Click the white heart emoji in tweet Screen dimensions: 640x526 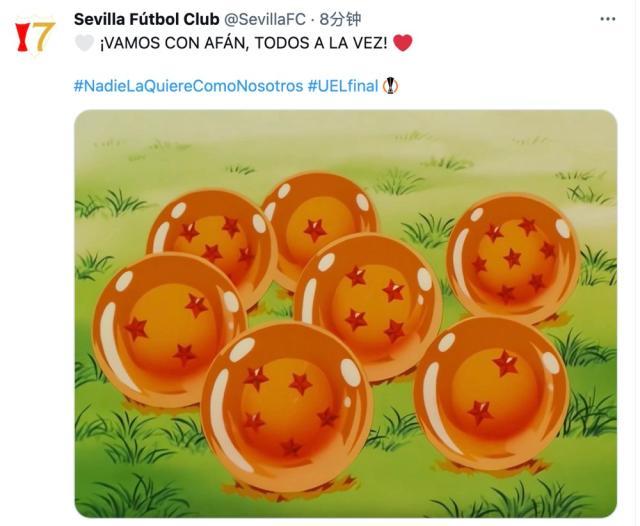pyautogui.click(x=84, y=43)
